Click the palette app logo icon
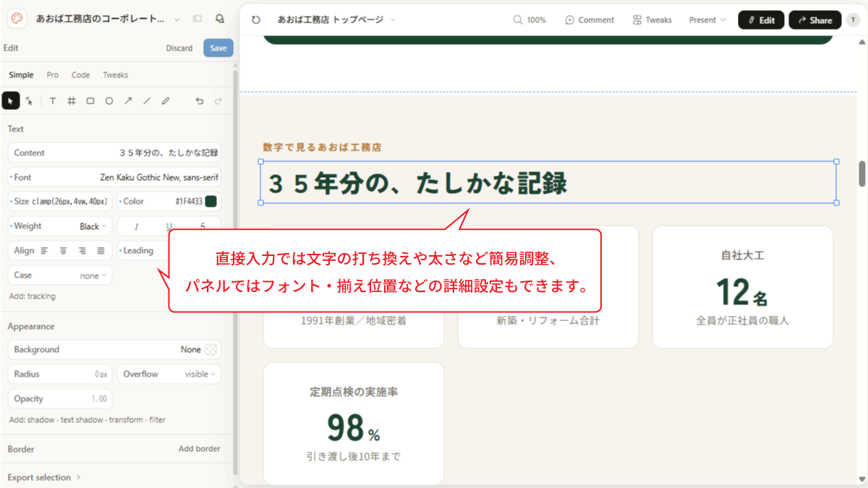Viewport: 868px width, 488px height. point(17,20)
